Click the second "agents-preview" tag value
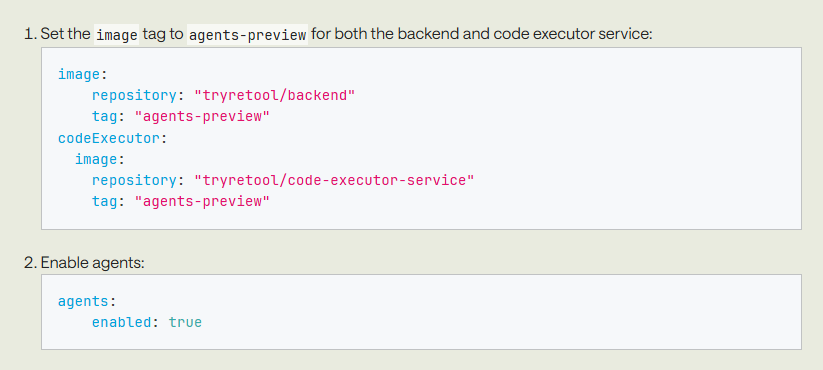This screenshot has width=823, height=370. click(202, 201)
